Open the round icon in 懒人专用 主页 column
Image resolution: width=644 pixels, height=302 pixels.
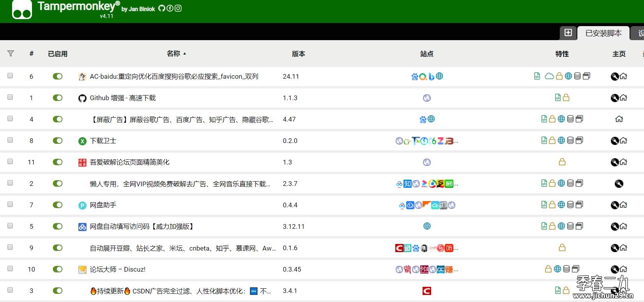click(x=619, y=184)
